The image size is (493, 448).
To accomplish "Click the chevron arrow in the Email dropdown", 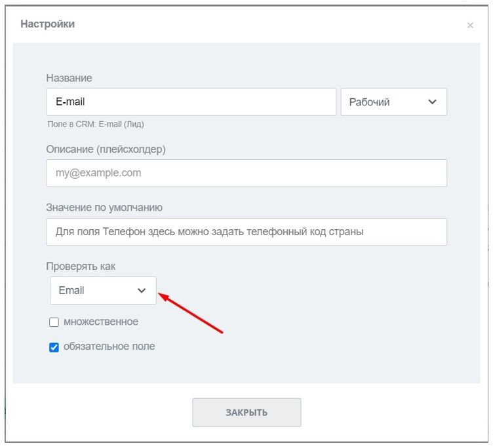I will [142, 291].
